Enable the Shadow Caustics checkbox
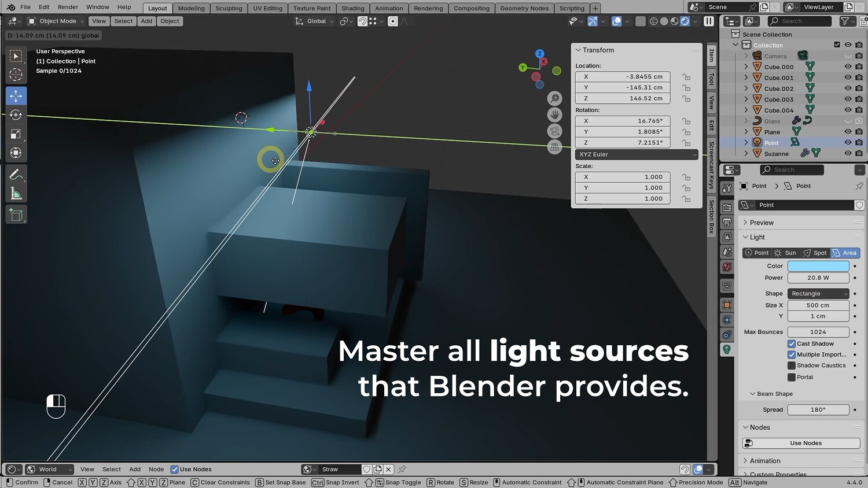 click(792, 366)
